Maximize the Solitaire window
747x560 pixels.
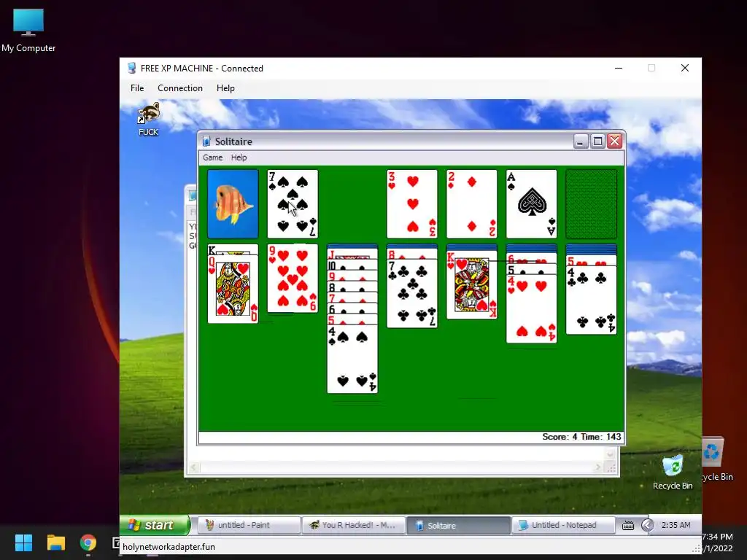tap(598, 141)
